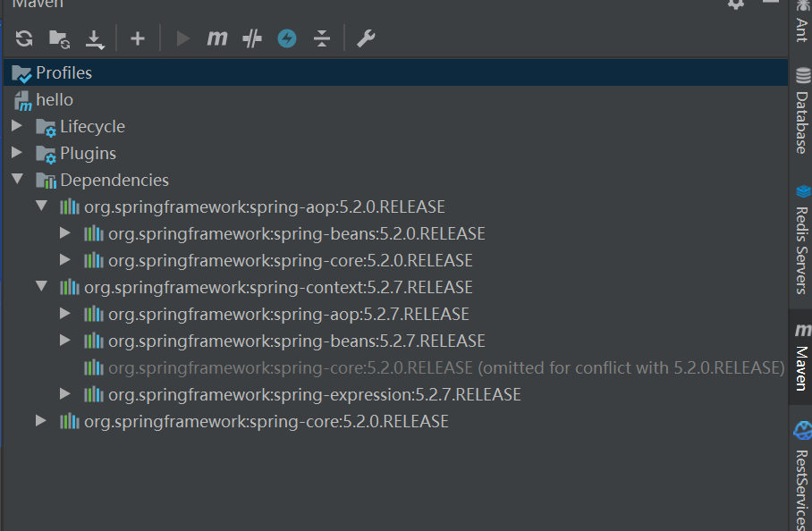Collapse spring-context:5.2.7.RELEASE dependency
The image size is (812, 531).
click(x=41, y=286)
